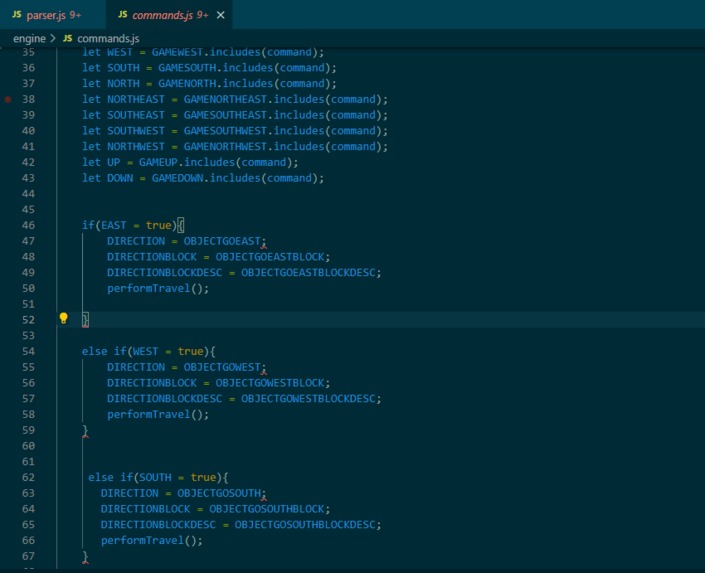Viewport: 705px width, 573px height.
Task: Click performTravel() call on line 50
Action: coord(158,288)
